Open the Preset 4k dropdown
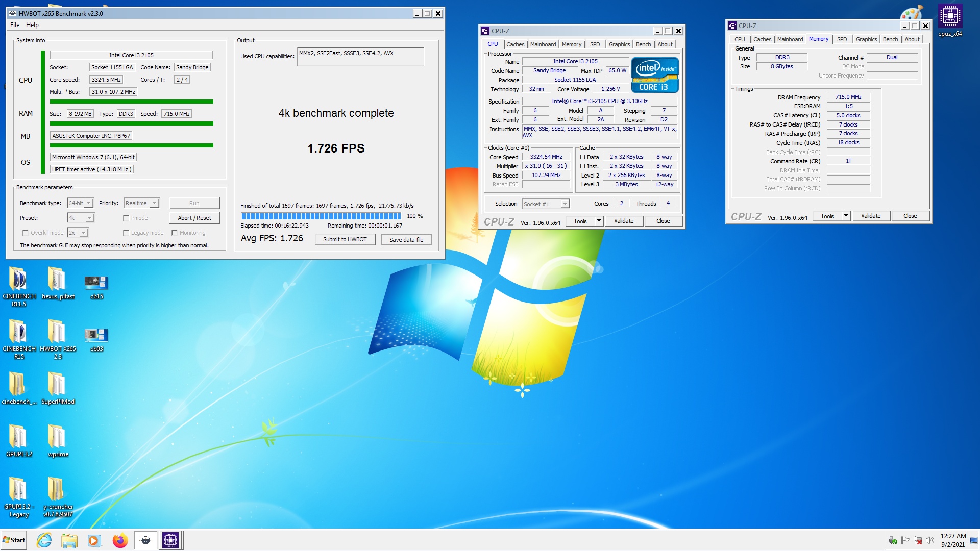980x551 pixels. click(x=81, y=218)
